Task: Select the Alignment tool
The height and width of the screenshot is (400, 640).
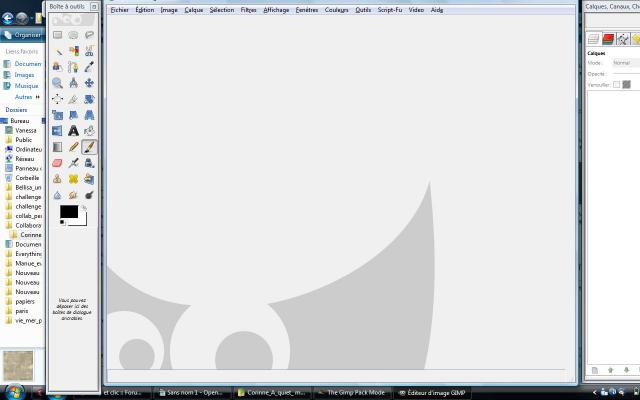Action: pyautogui.click(x=58, y=99)
